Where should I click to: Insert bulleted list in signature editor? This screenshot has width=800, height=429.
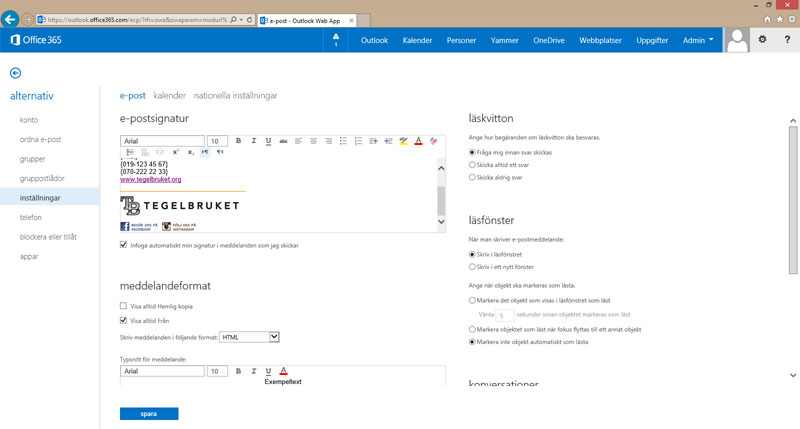342,141
